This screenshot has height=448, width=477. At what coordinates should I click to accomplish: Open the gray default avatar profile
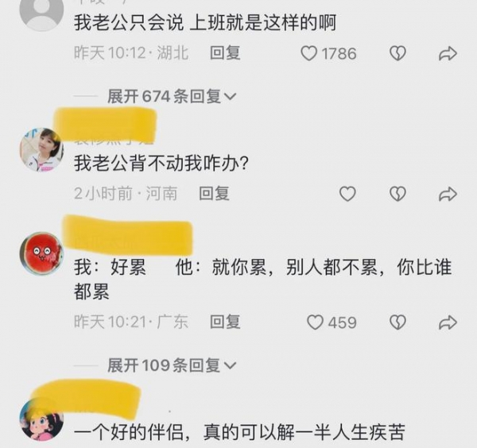(x=41, y=12)
